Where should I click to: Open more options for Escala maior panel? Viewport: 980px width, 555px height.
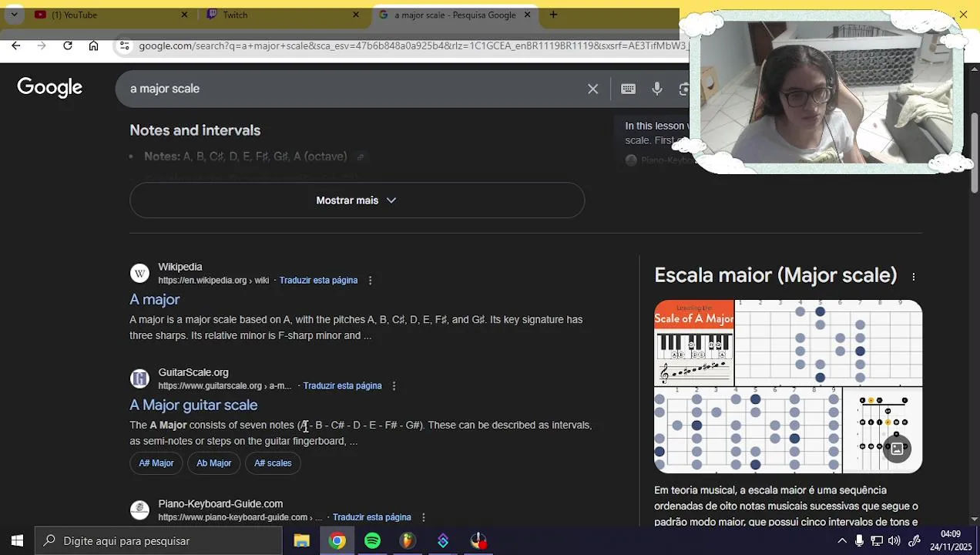pyautogui.click(x=914, y=277)
